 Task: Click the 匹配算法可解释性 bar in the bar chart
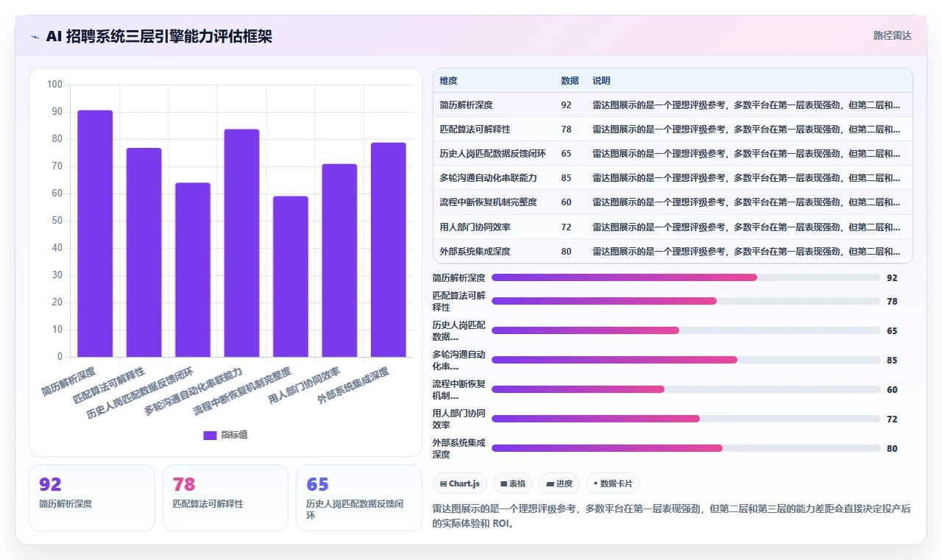[x=144, y=252]
